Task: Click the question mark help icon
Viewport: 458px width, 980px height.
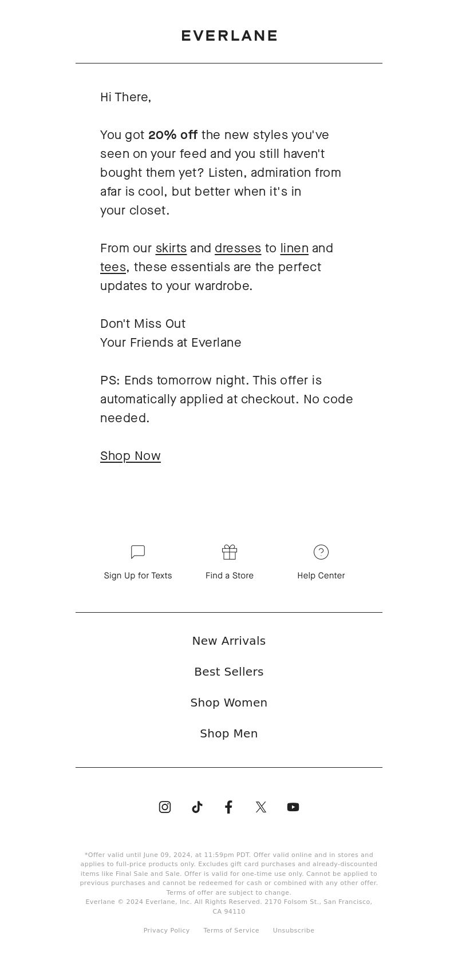Action: point(321,552)
